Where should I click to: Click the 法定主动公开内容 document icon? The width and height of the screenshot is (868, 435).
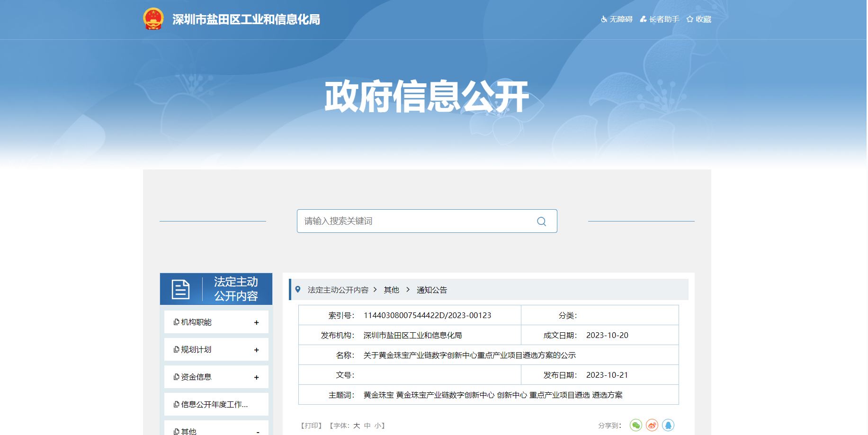click(180, 289)
